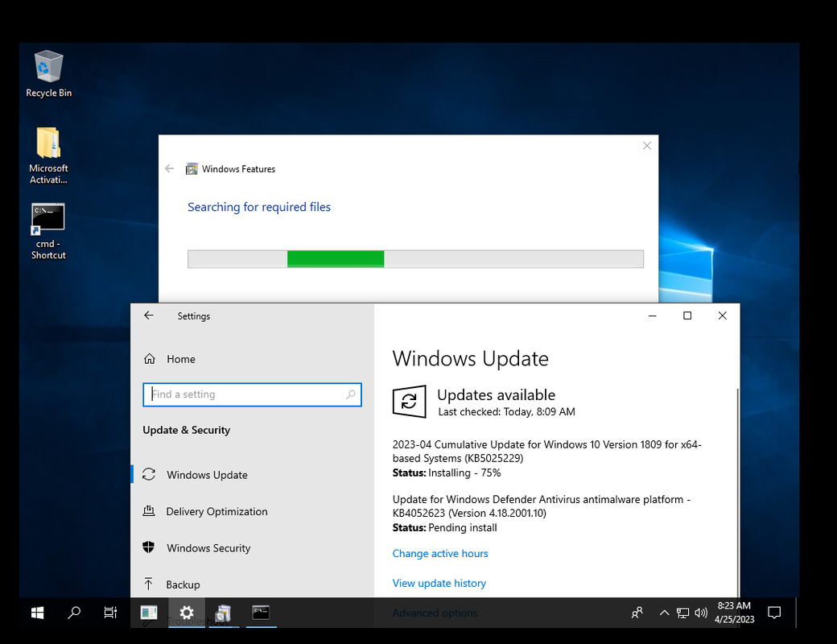The height and width of the screenshot is (644, 837).
Task: Open View update history link
Action: pos(439,583)
